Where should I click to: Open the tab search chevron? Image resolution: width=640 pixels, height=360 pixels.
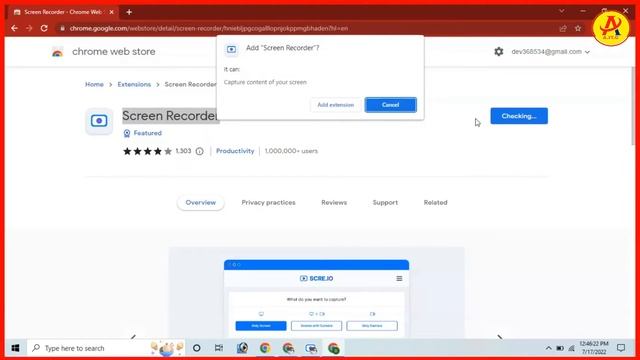pos(562,11)
